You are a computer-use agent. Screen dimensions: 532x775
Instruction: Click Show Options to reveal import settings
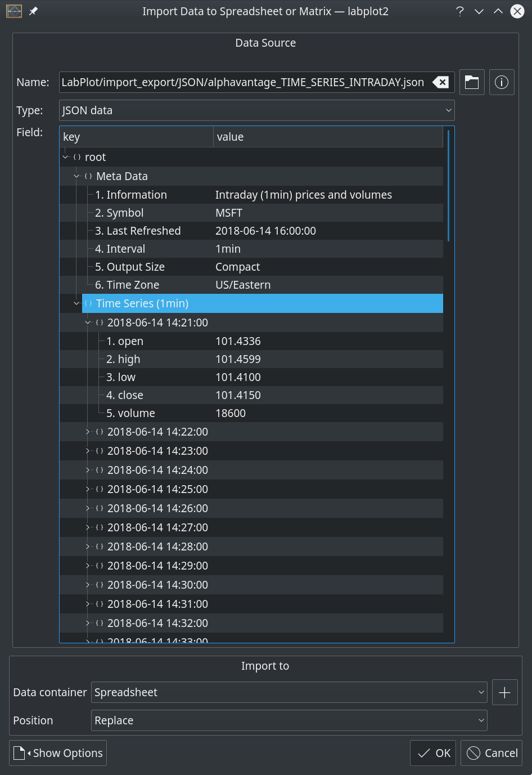tap(57, 752)
